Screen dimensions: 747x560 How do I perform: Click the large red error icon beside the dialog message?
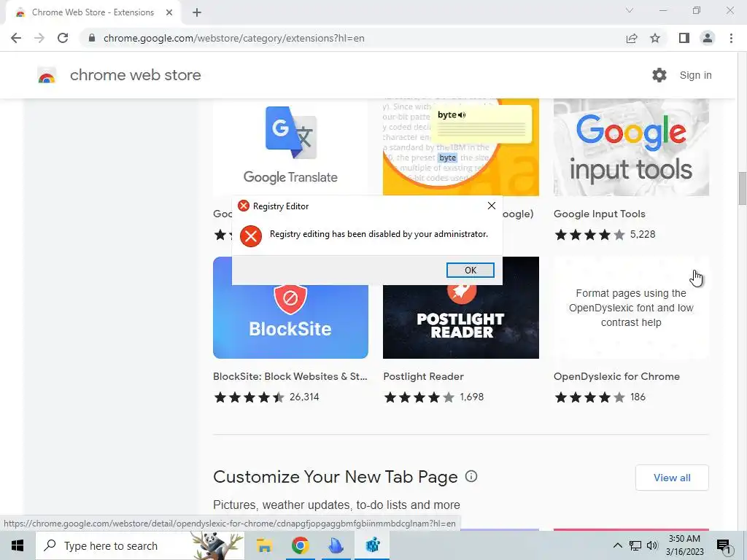(x=251, y=236)
